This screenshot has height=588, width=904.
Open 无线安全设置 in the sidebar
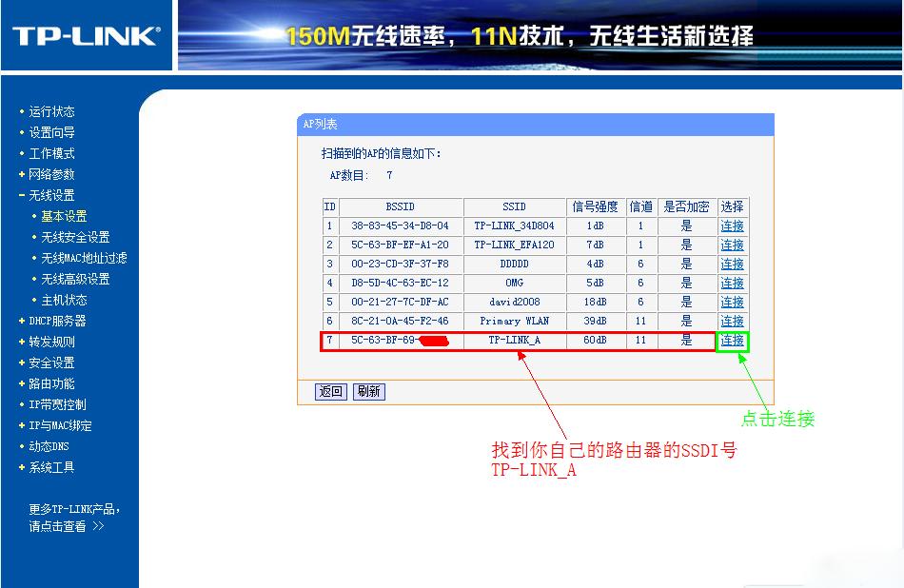pyautogui.click(x=76, y=237)
